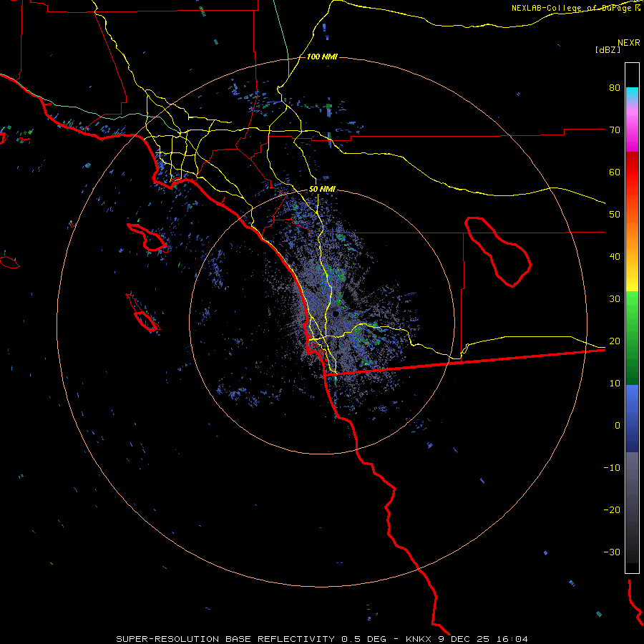
Task: Click the 80 value on the dBZ scale
Action: [615, 88]
